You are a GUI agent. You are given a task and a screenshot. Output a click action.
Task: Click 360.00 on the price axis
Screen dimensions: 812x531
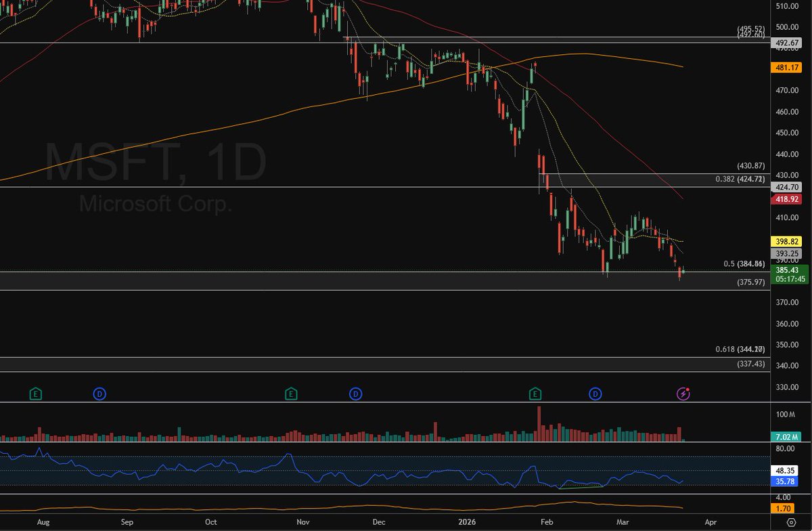coord(788,324)
